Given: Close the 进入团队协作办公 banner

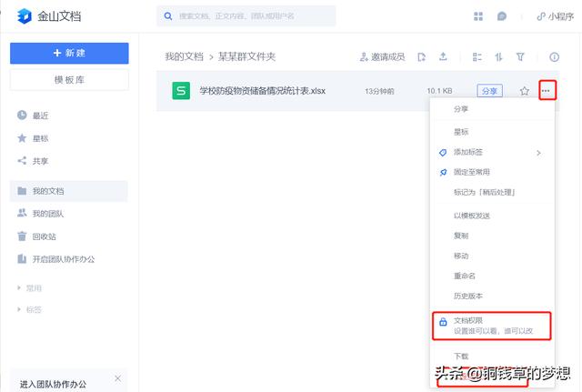Looking at the screenshot, I should pos(117,378).
